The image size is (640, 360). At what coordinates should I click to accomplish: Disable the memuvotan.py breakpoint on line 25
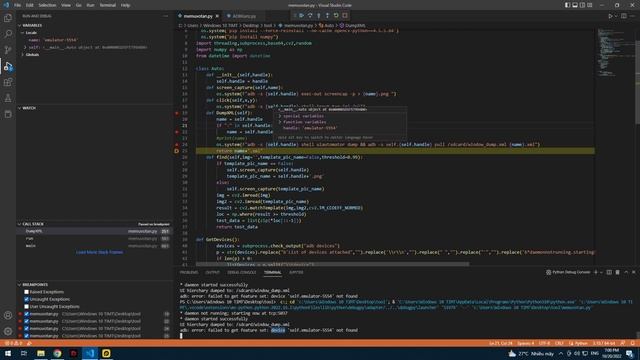[27, 336]
